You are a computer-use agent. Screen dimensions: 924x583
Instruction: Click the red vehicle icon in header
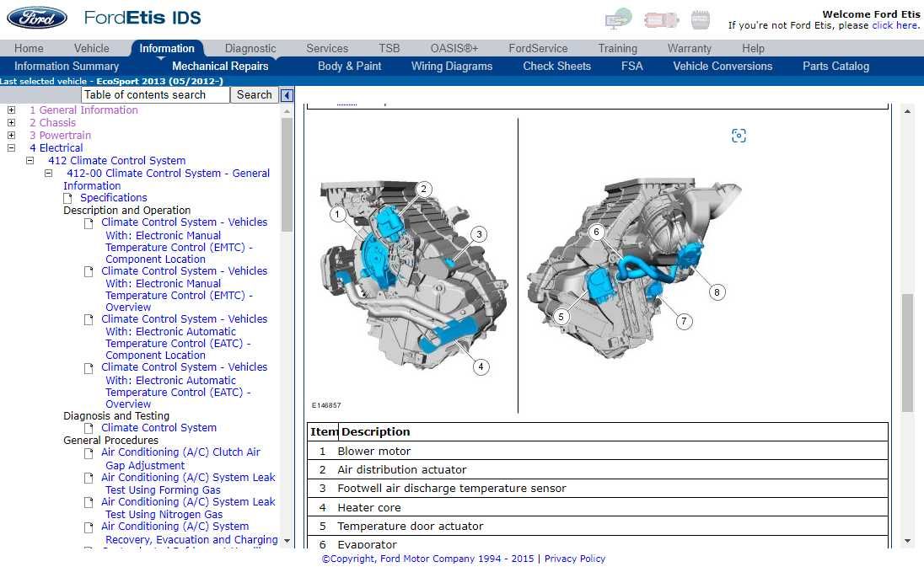(661, 20)
